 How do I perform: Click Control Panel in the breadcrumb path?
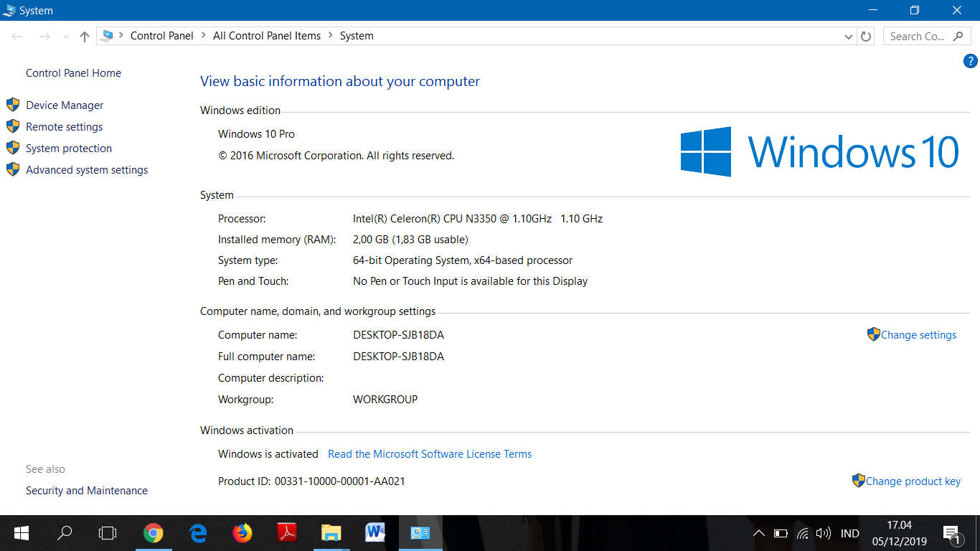tap(161, 36)
